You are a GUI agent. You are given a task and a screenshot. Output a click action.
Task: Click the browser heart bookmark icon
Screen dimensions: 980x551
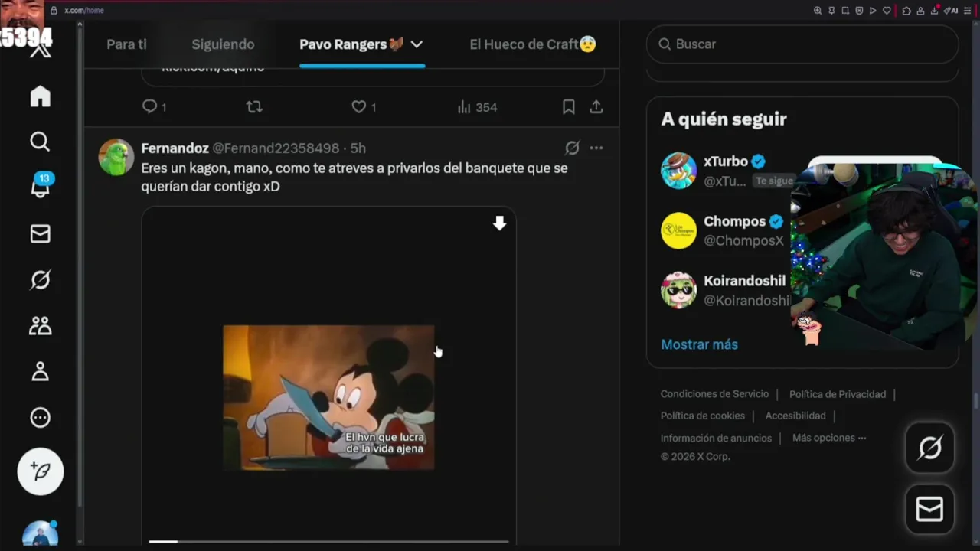click(x=887, y=11)
